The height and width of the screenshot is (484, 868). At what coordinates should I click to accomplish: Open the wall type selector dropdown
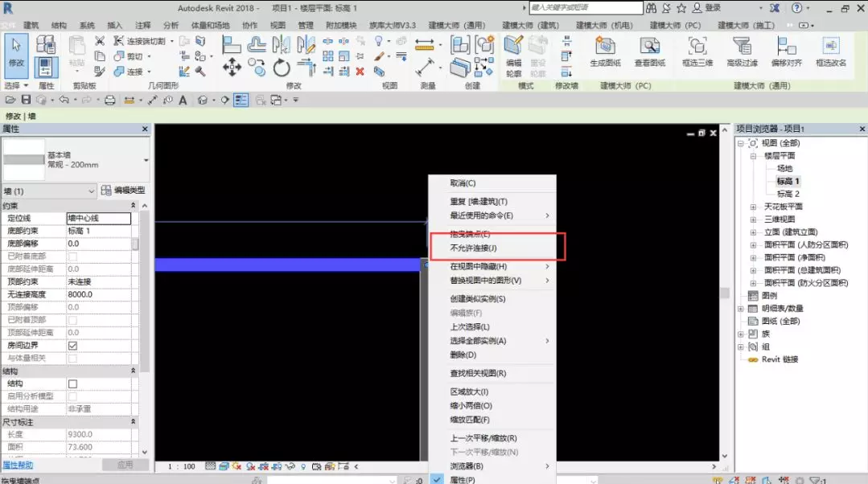pos(146,161)
